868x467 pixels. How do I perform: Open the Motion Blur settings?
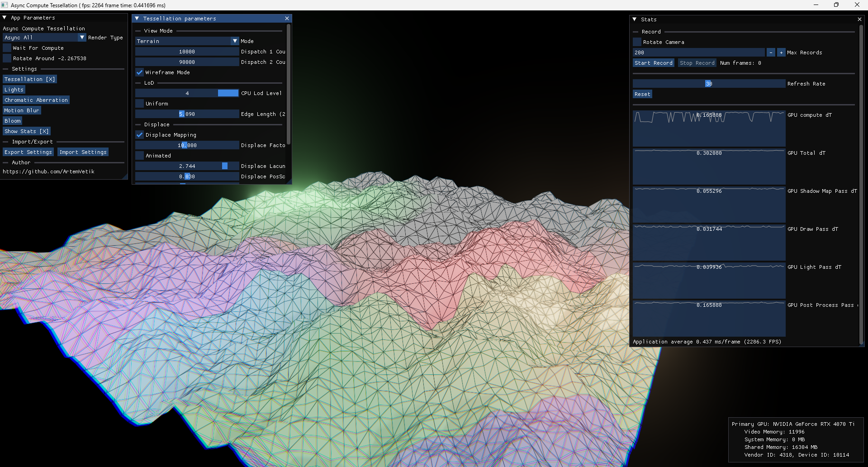pyautogui.click(x=22, y=110)
